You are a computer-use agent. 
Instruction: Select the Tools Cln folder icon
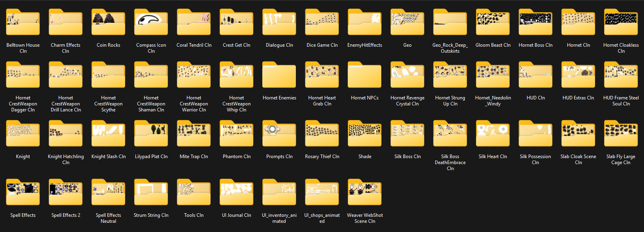pos(194,192)
